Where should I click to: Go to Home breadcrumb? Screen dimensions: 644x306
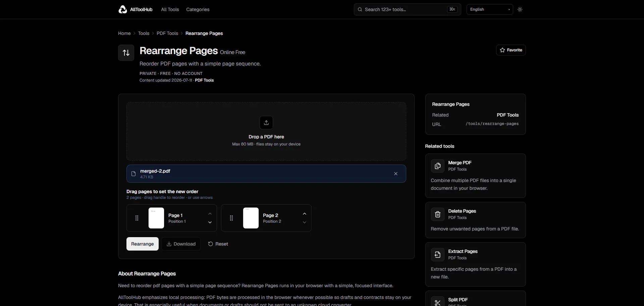tap(124, 33)
